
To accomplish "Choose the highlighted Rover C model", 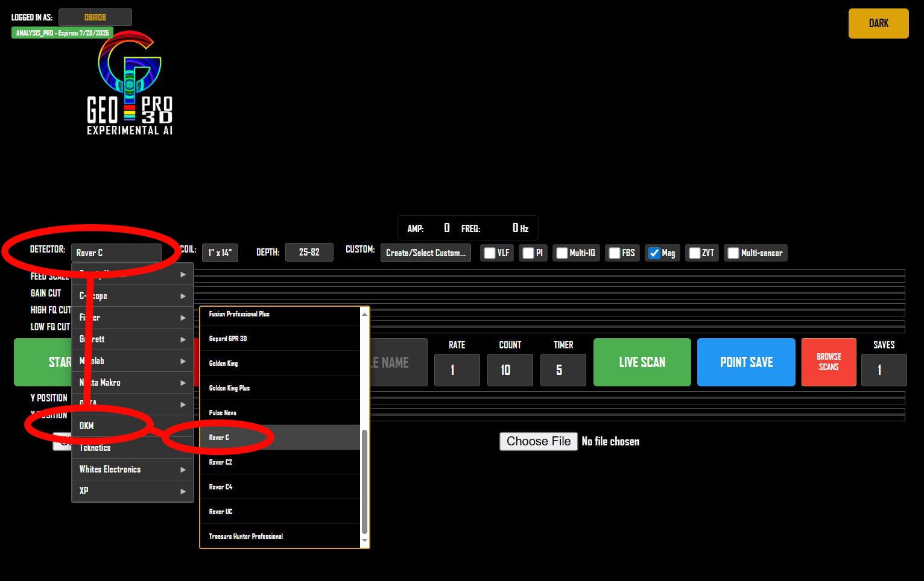I will (280, 438).
